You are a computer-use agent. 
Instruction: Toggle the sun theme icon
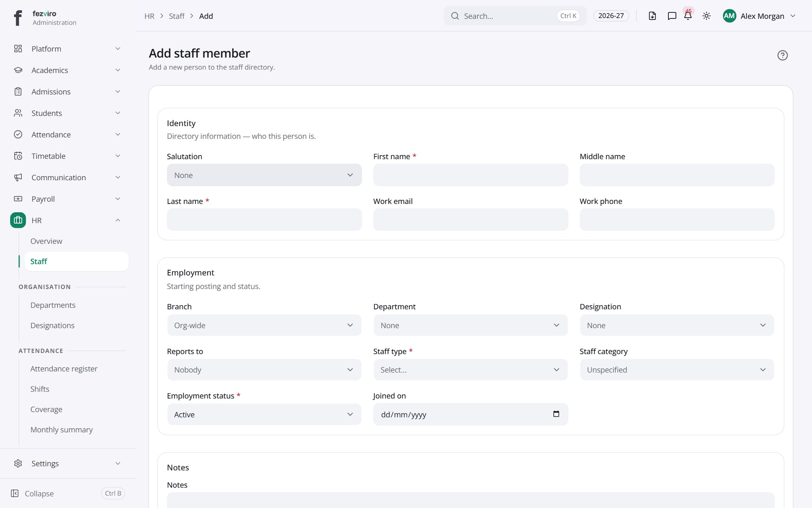point(706,16)
